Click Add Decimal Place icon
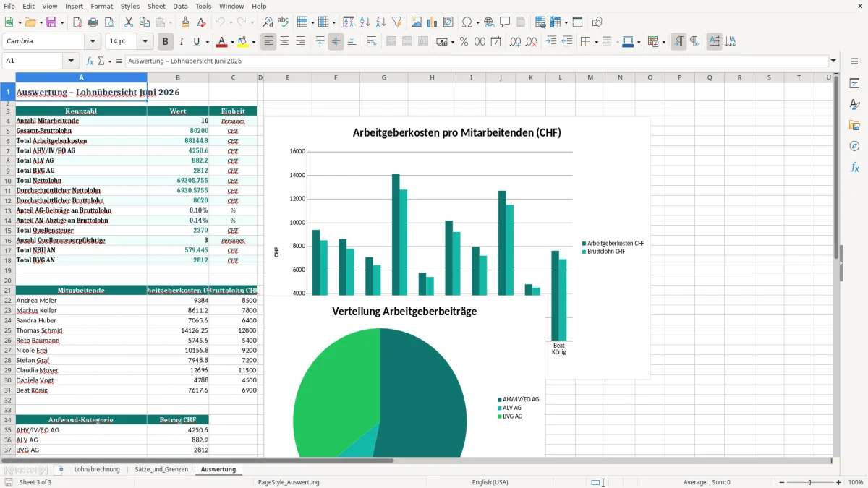Viewport: 868px width, 488px height. (x=515, y=42)
